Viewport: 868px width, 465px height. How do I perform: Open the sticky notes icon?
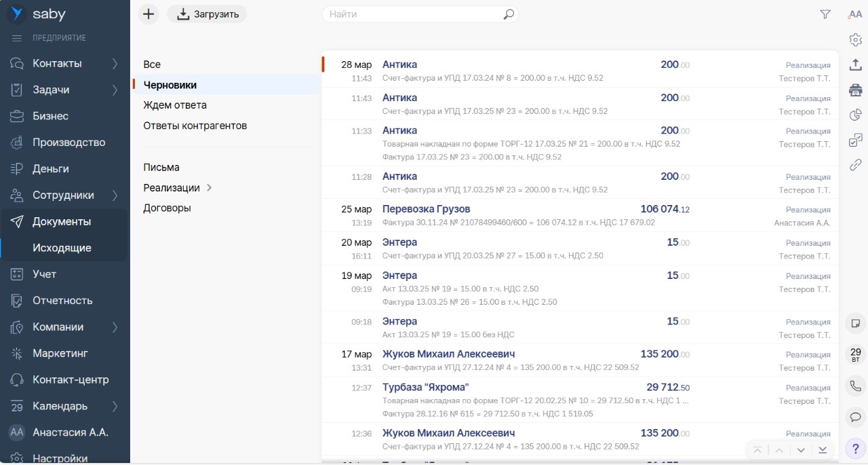856,323
